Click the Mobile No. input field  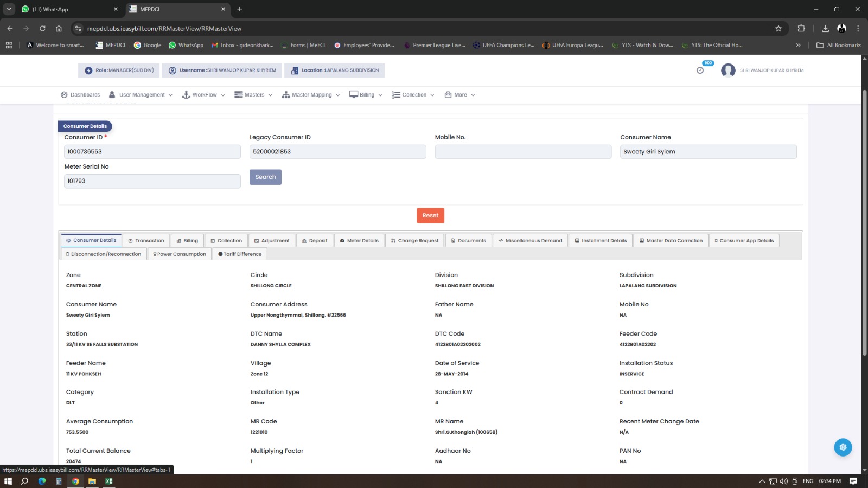click(x=523, y=152)
